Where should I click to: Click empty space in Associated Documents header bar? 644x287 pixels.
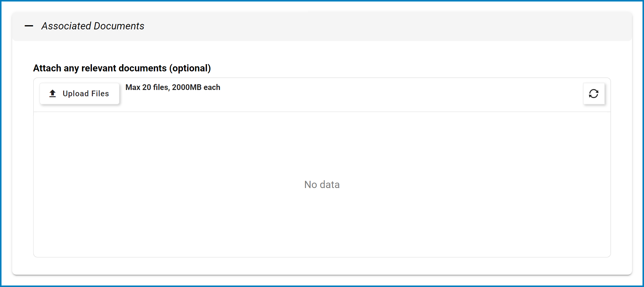pyautogui.click(x=389, y=26)
